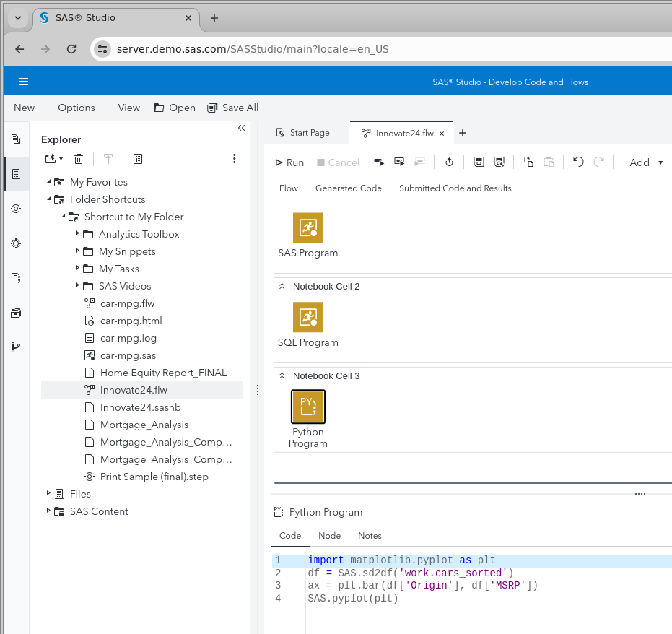This screenshot has height=634, width=672.
Task: Click the Python Program node icon
Action: (308, 407)
